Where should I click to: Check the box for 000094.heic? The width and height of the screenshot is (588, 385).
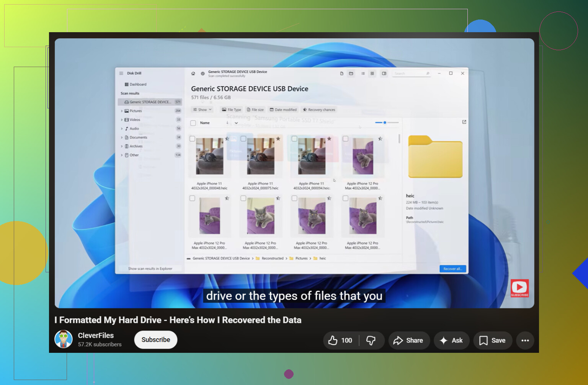[x=294, y=139]
